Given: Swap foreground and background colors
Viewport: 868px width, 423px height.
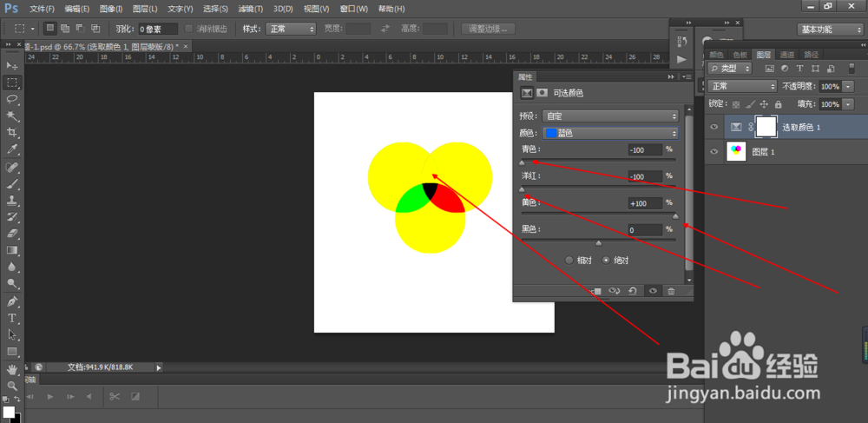Looking at the screenshot, I should pos(17,399).
